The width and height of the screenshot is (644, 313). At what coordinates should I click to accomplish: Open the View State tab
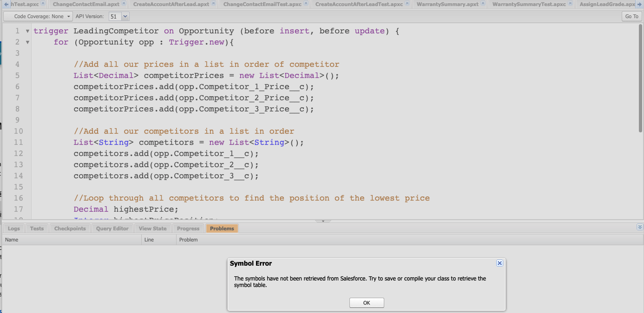pos(152,228)
